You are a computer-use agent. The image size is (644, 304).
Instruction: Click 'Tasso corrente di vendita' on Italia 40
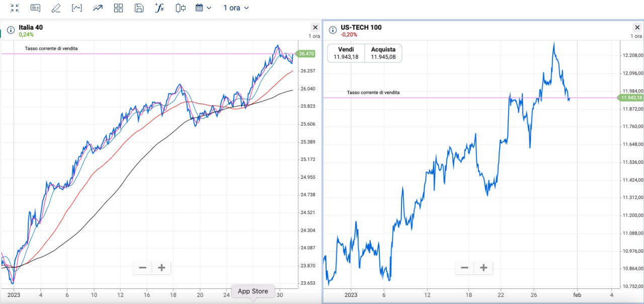51,49
